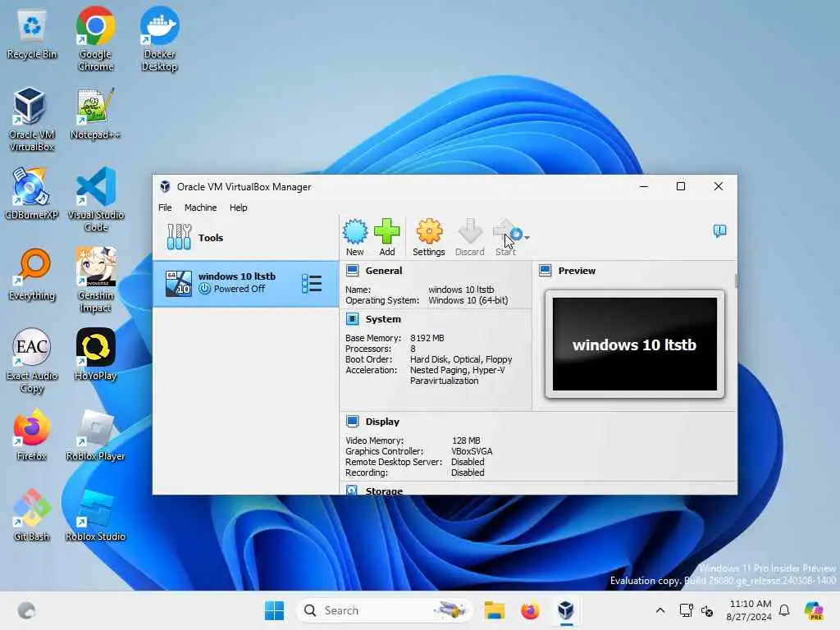Click the System section title link
The height and width of the screenshot is (630, 840).
click(383, 319)
